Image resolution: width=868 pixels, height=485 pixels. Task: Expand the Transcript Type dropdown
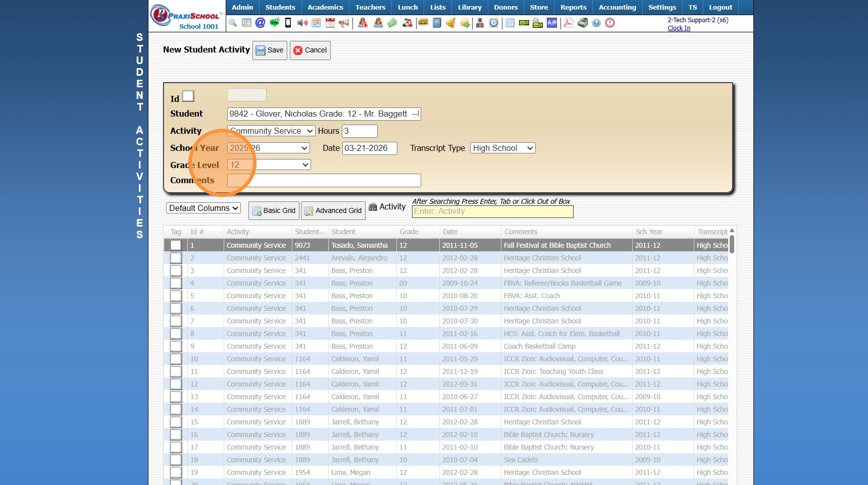(502, 148)
